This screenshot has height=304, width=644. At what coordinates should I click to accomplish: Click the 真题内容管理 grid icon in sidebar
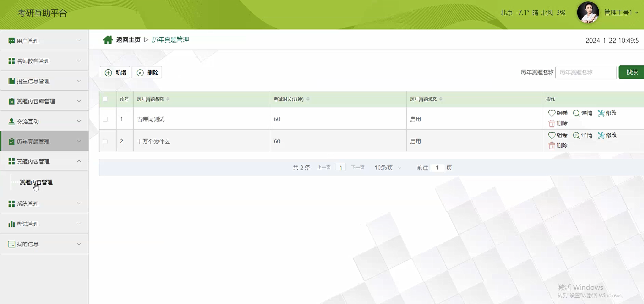coord(11,161)
